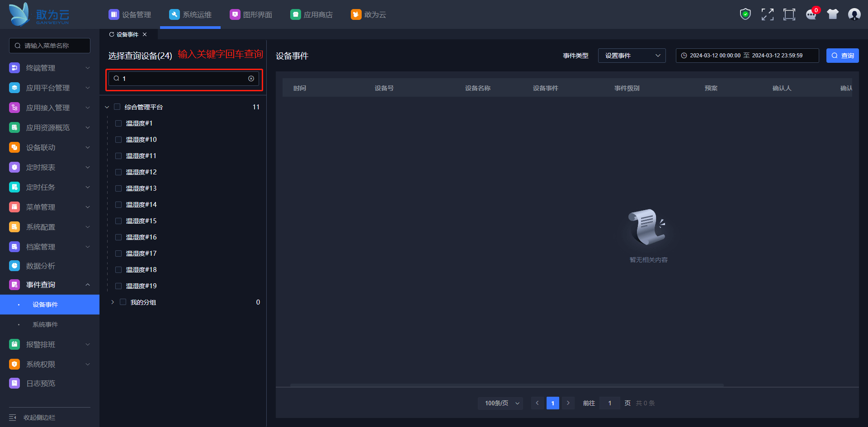The width and height of the screenshot is (868, 427).
Task: Click the square frame screen icon
Action: coord(789,14)
